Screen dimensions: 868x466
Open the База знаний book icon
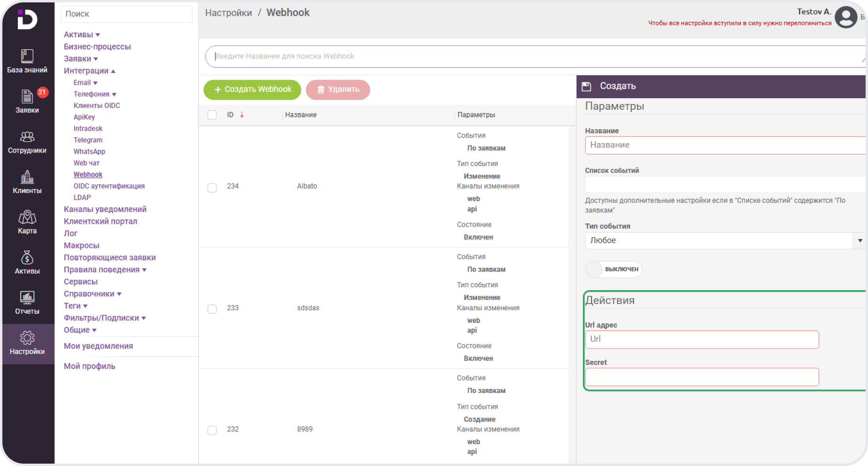pos(27,56)
